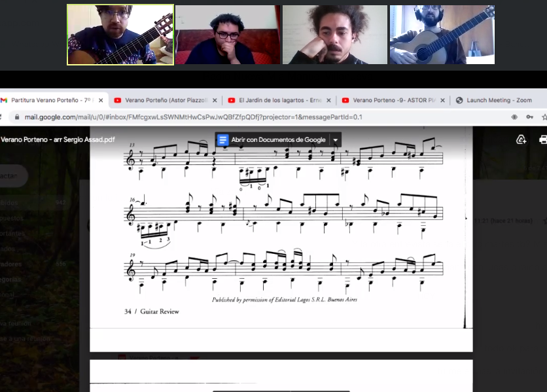Click the globe favicon on Launch Meeting tab
Image resolution: width=547 pixels, height=392 pixels.
point(459,100)
